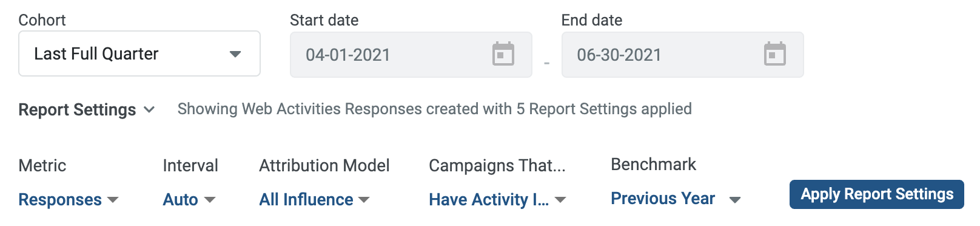This screenshot has height=226, width=980.
Task: Click the arrow next to Auto interval
Action: pos(210,199)
